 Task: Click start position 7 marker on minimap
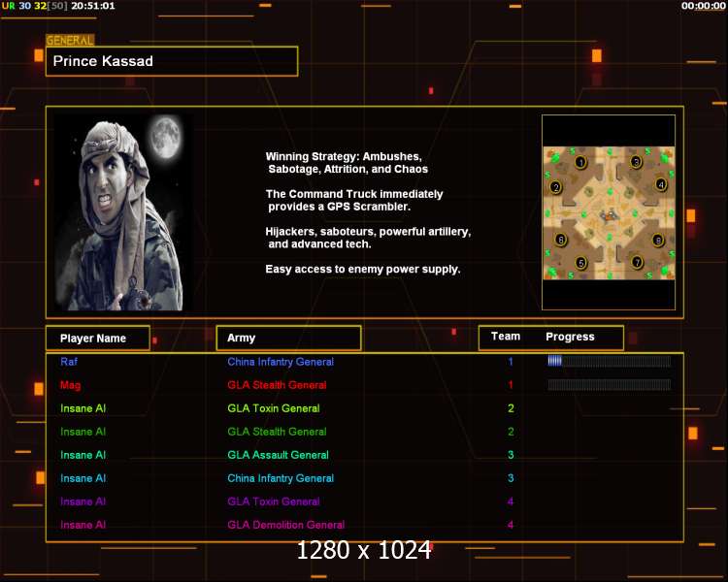pos(637,262)
